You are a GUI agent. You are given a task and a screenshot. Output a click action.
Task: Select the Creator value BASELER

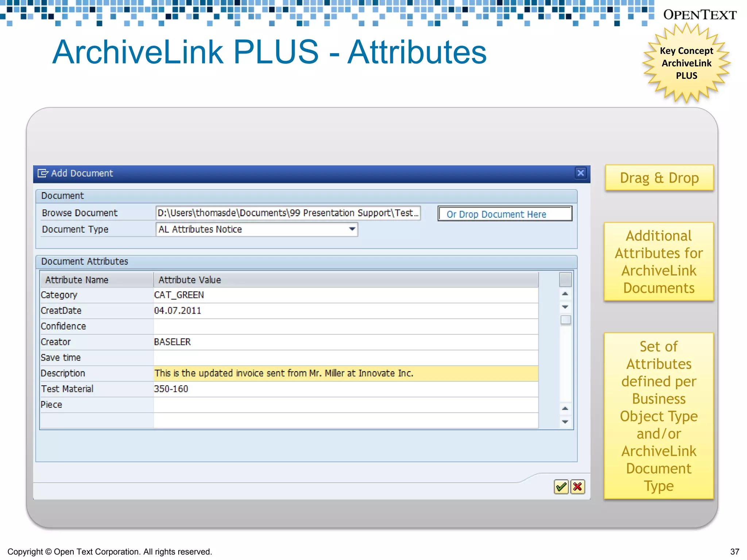345,342
